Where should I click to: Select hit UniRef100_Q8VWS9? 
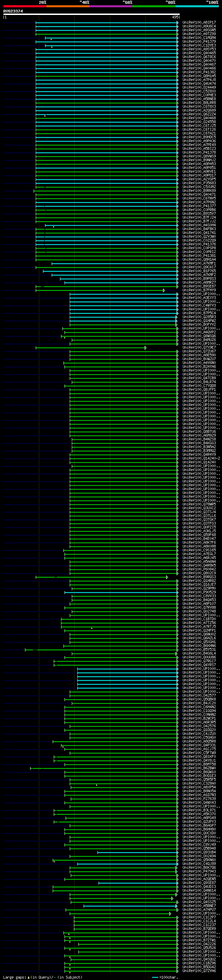[199, 156]
